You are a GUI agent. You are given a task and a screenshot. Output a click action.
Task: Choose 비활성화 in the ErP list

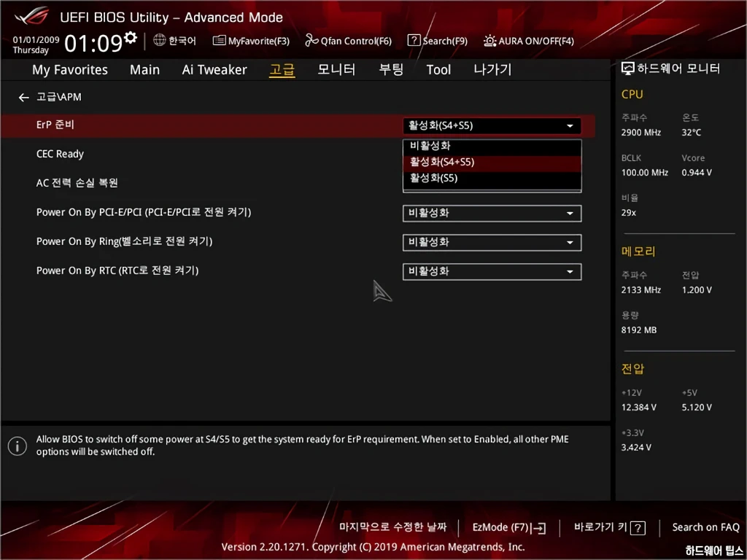pyautogui.click(x=492, y=146)
